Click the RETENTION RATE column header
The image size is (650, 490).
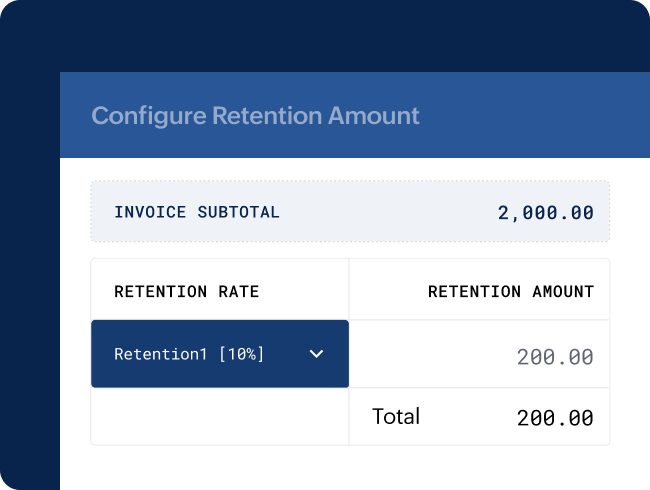186,292
